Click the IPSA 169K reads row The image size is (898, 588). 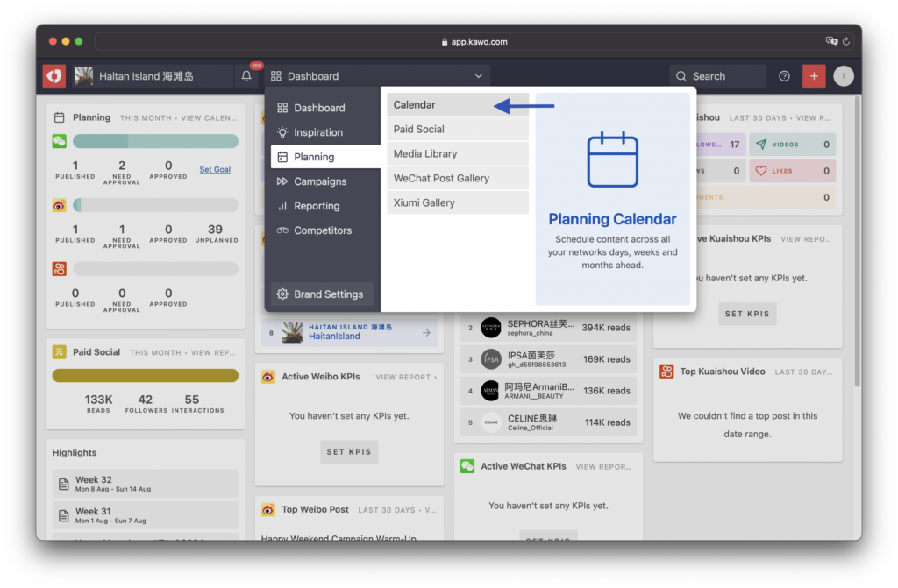coord(549,359)
